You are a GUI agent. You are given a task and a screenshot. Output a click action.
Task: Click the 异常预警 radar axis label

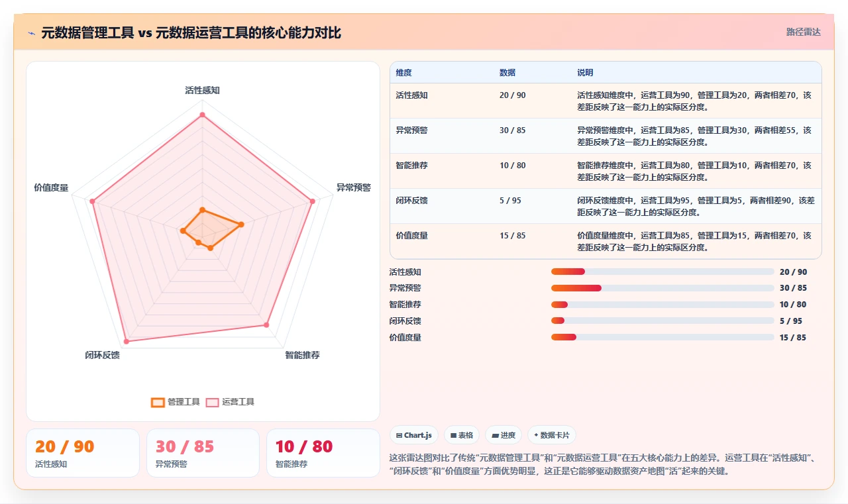point(354,187)
